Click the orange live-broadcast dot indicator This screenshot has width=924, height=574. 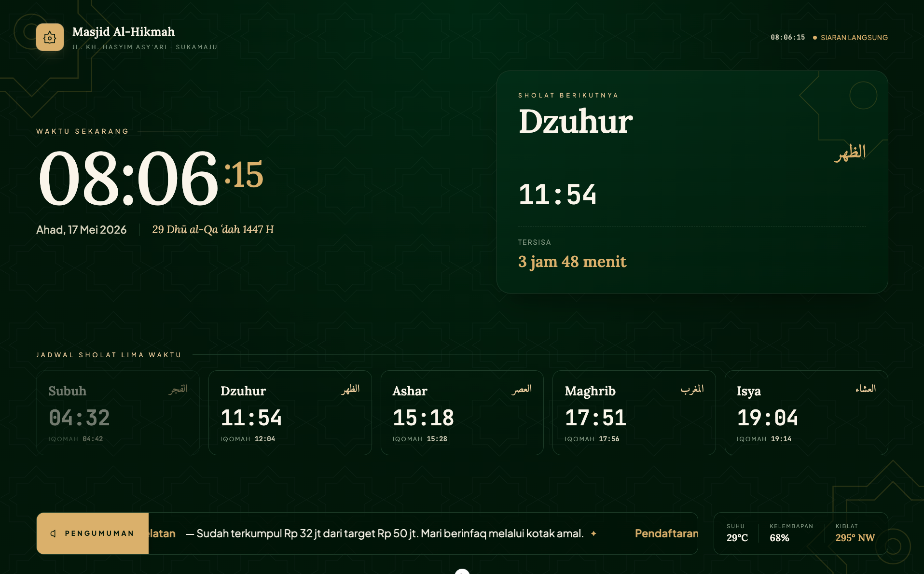pyautogui.click(x=814, y=38)
